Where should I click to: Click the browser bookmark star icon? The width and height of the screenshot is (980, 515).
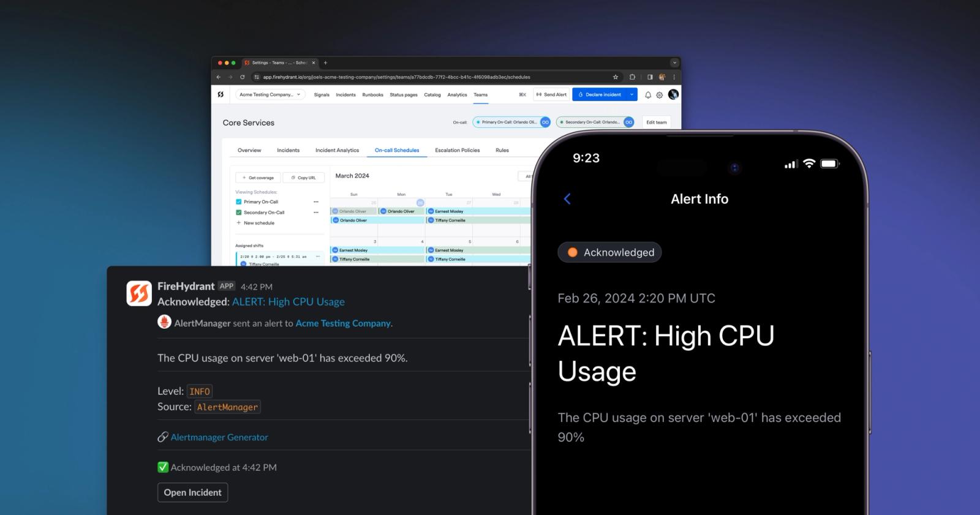tap(616, 77)
